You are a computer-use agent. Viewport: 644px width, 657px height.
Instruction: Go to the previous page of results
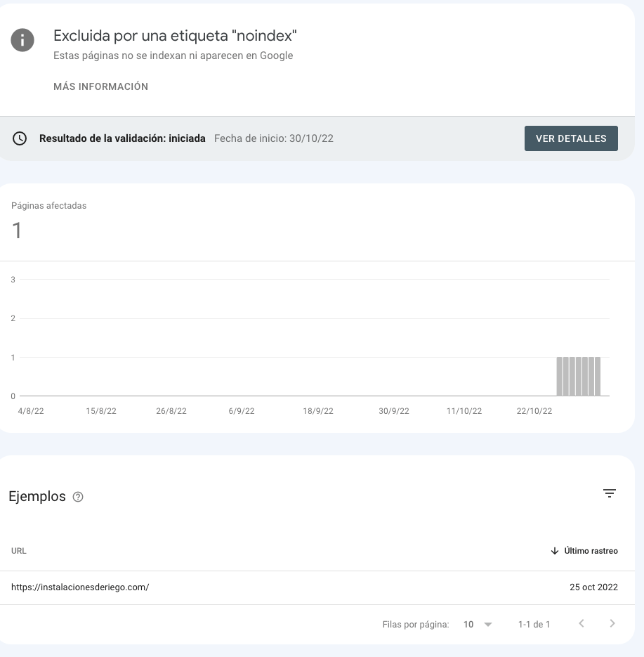point(581,623)
